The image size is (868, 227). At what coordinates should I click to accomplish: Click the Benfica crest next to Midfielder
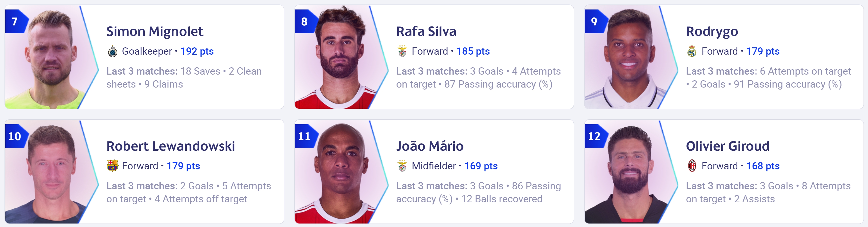tap(402, 166)
